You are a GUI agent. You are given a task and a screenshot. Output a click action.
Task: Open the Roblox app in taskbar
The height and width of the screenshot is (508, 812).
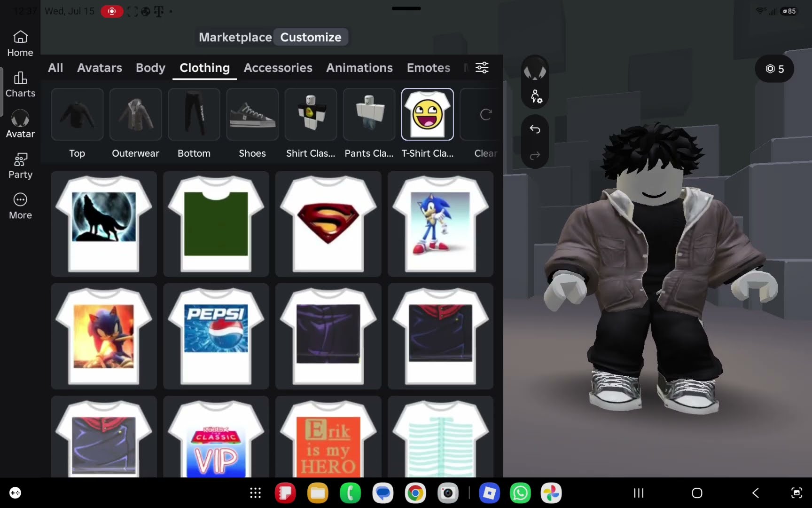(x=489, y=493)
